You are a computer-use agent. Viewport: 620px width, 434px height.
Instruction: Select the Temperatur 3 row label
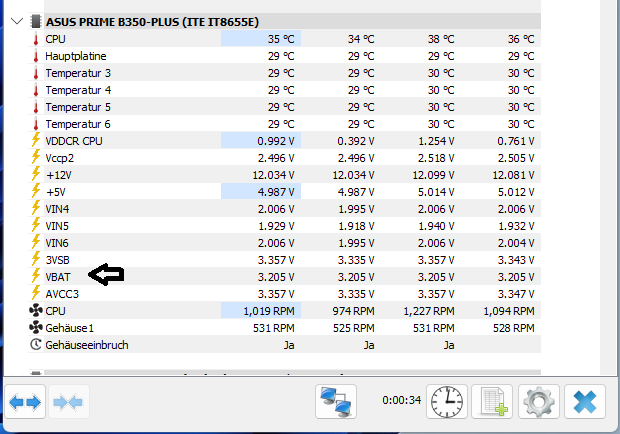78,73
